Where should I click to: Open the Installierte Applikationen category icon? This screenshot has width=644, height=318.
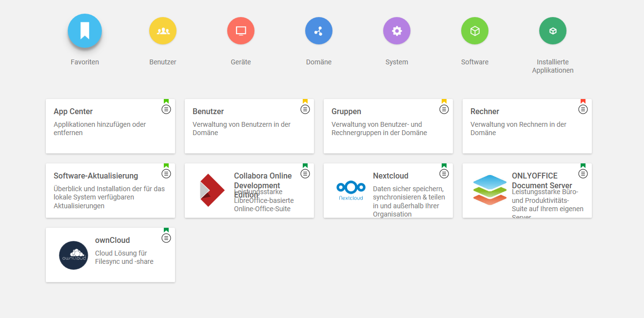(553, 31)
